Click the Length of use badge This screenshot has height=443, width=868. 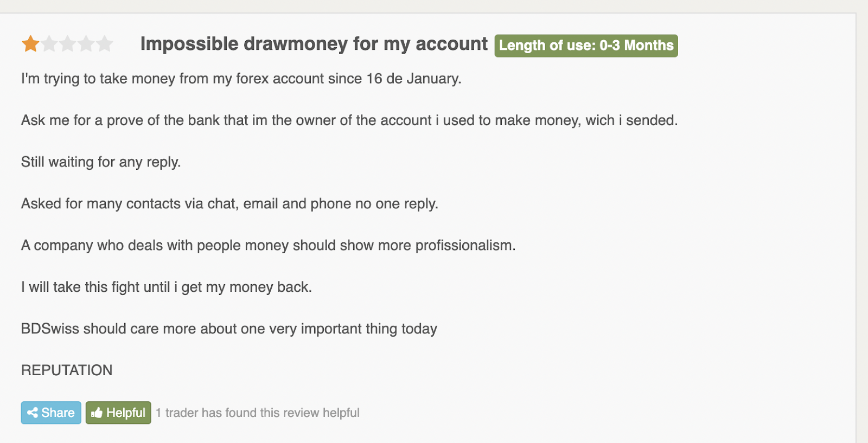(x=586, y=46)
